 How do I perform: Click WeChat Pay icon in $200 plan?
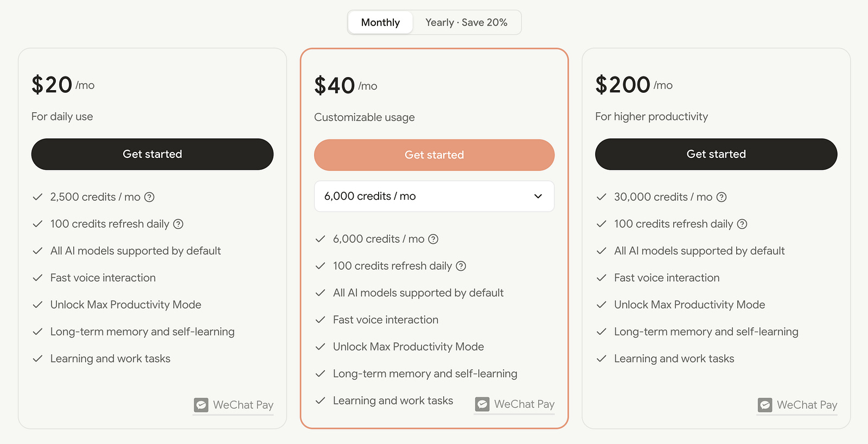[x=765, y=405]
